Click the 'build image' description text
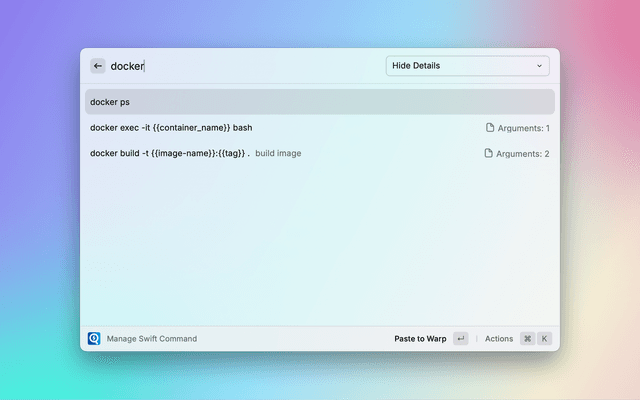Image resolution: width=640 pixels, height=400 pixels. (278, 153)
